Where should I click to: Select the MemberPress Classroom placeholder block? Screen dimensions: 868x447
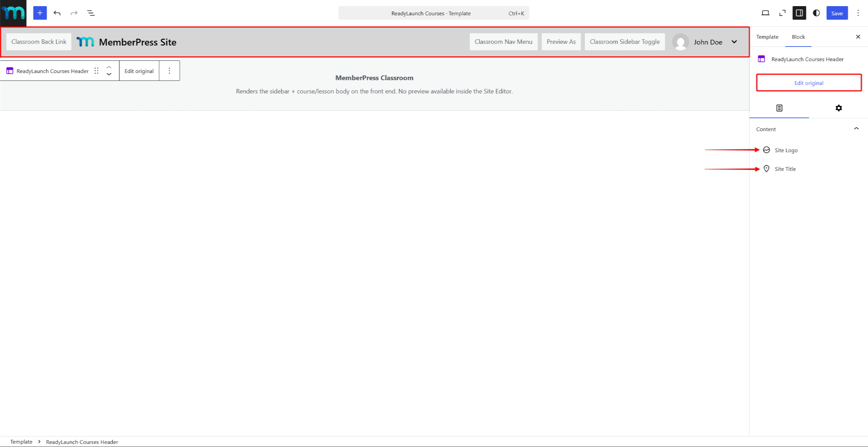pyautogui.click(x=374, y=84)
